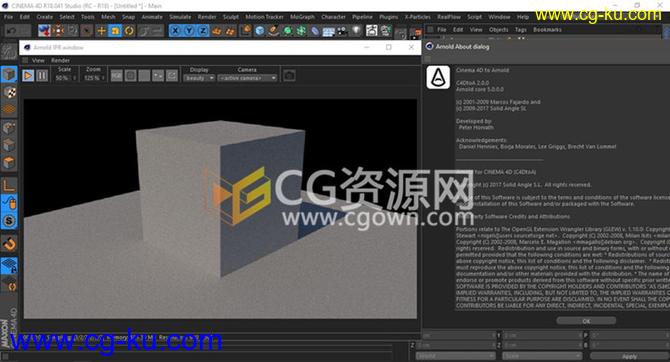Open the spline pen tool icon

(x=273, y=30)
